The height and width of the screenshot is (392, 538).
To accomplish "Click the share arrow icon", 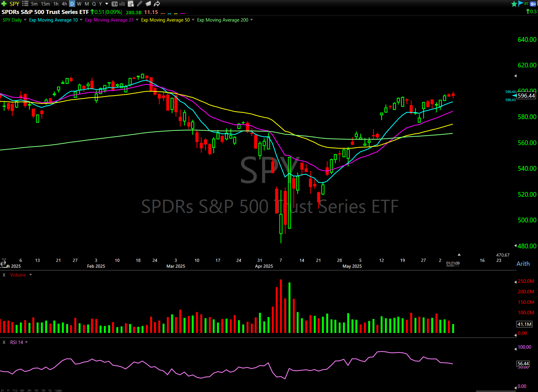I will tap(157, 4).
